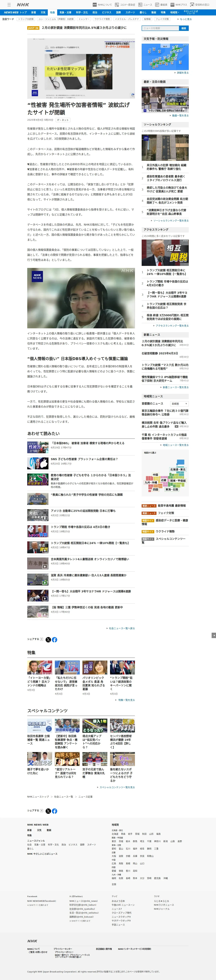Expand the 地域発 navigation menu
The height and width of the screenshot is (980, 216).
tap(174, 12)
